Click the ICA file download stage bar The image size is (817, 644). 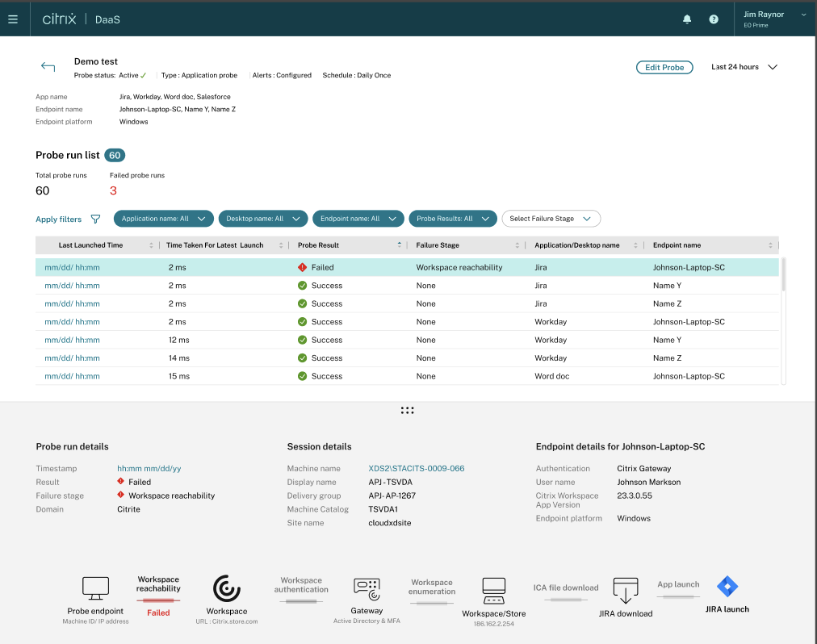566,599
